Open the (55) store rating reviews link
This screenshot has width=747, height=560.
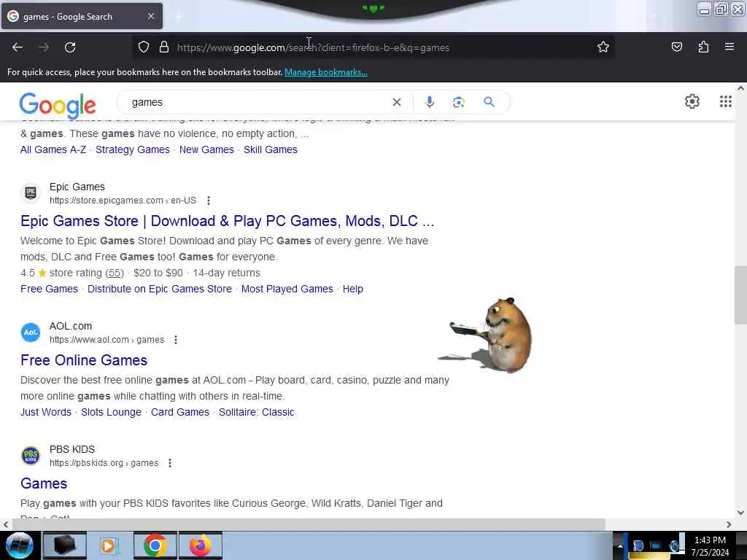115,273
